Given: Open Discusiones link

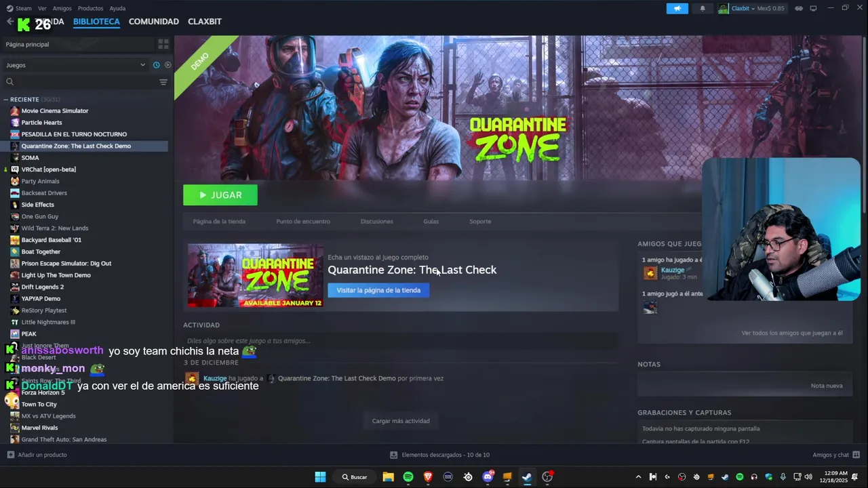Looking at the screenshot, I should pos(377,222).
